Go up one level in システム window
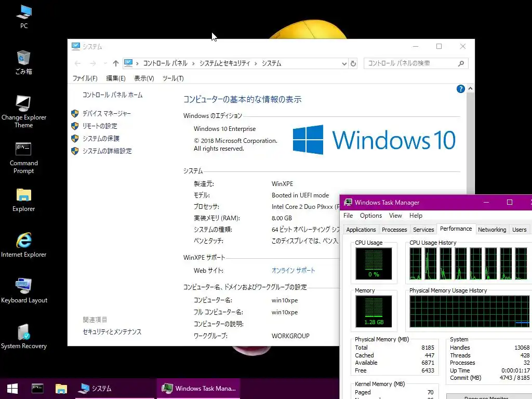 (116, 63)
